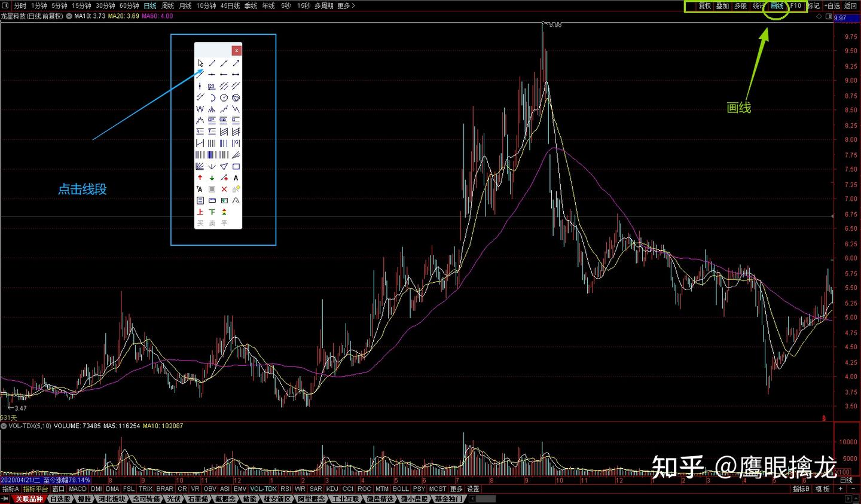This screenshot has height=504, width=861.
Task: Select the plain text A annotation tool
Action: click(x=236, y=178)
